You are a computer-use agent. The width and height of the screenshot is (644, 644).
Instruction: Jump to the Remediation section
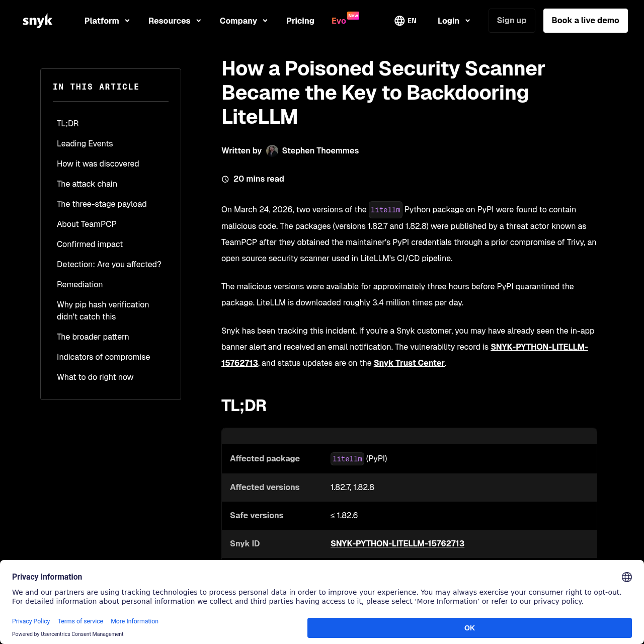point(79,284)
